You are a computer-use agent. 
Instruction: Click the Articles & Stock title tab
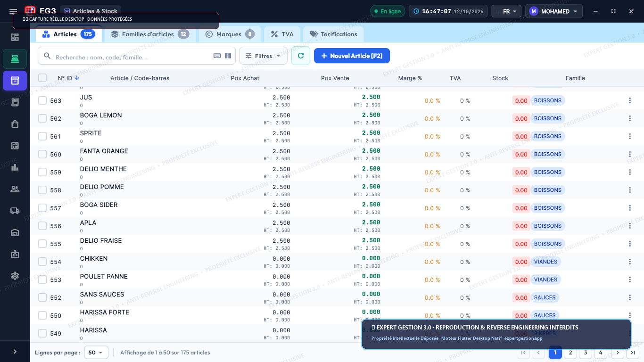[91, 11]
